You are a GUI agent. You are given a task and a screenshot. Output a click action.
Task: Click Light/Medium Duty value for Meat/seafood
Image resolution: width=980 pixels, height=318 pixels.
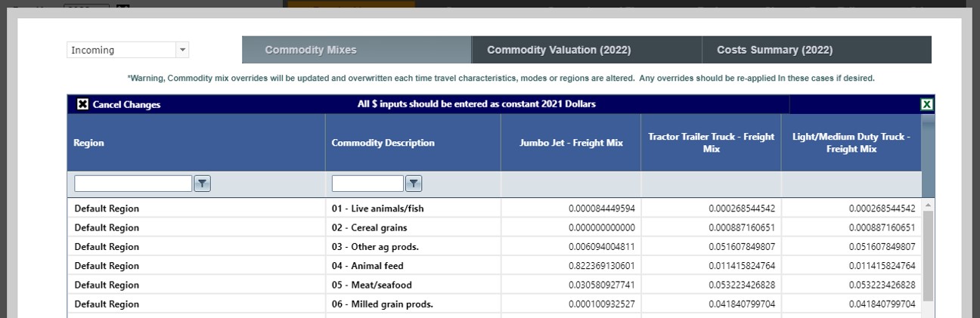(882, 285)
